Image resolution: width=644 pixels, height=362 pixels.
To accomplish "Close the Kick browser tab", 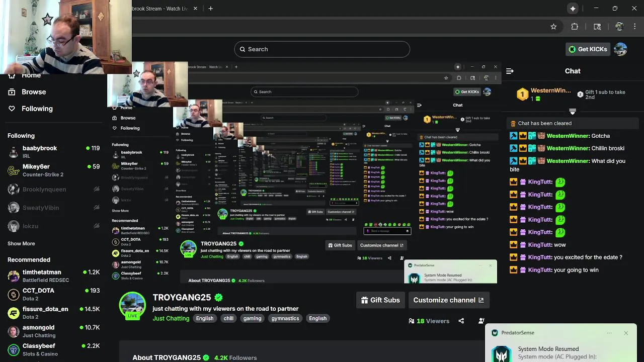I will [195, 9].
